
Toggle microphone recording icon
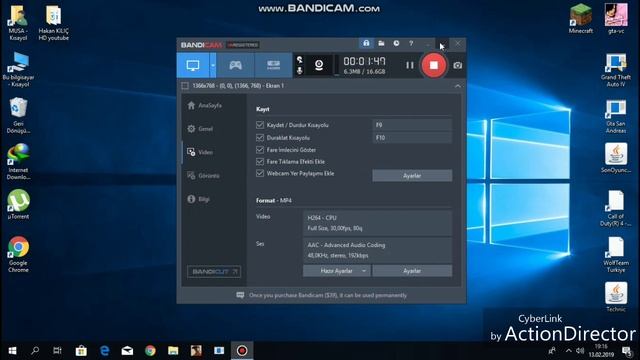(x=300, y=71)
